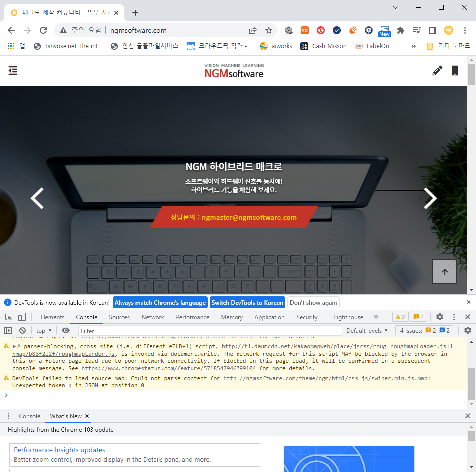The width and height of the screenshot is (476, 472).
Task: Toggle live expression eye icon
Action: [x=65, y=330]
